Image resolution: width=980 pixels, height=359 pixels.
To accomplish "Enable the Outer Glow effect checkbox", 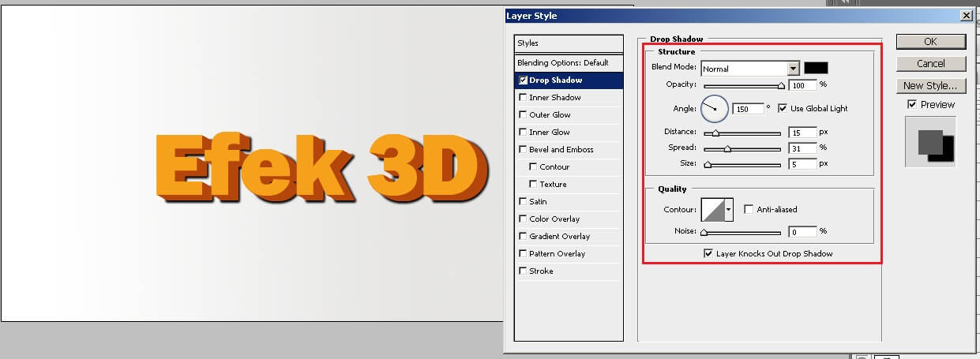I will (x=523, y=115).
